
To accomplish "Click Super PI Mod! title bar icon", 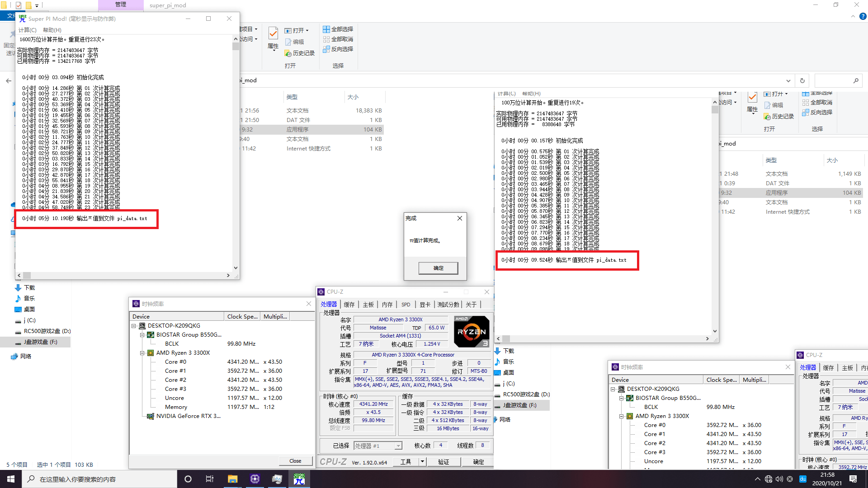I will 23,19.
